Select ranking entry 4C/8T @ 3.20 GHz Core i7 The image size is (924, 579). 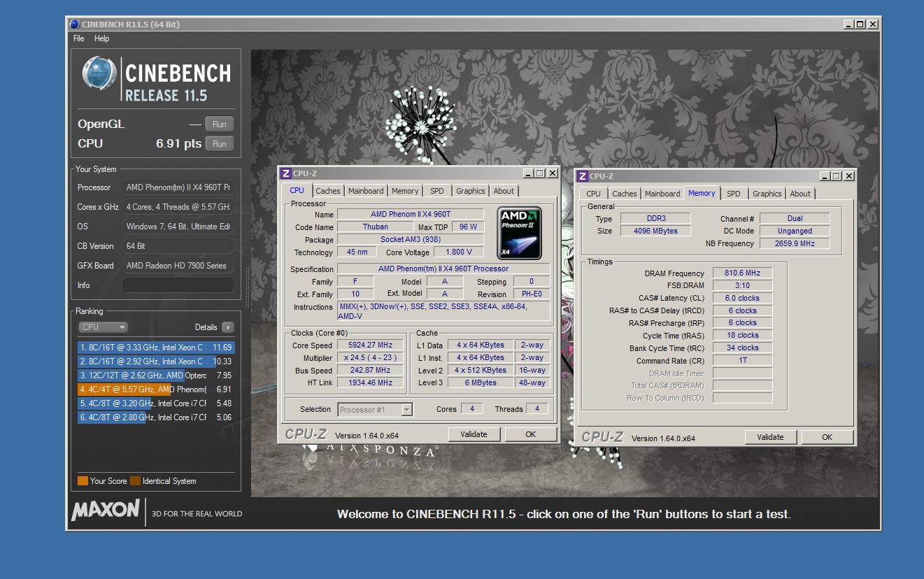click(155, 403)
